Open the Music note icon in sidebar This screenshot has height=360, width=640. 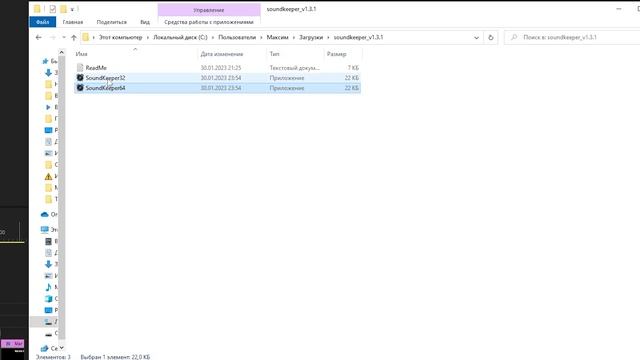pyautogui.click(x=48, y=287)
